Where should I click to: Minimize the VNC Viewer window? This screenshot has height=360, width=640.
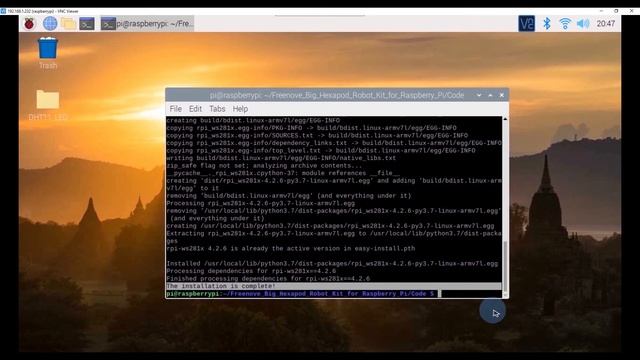click(x=601, y=11)
